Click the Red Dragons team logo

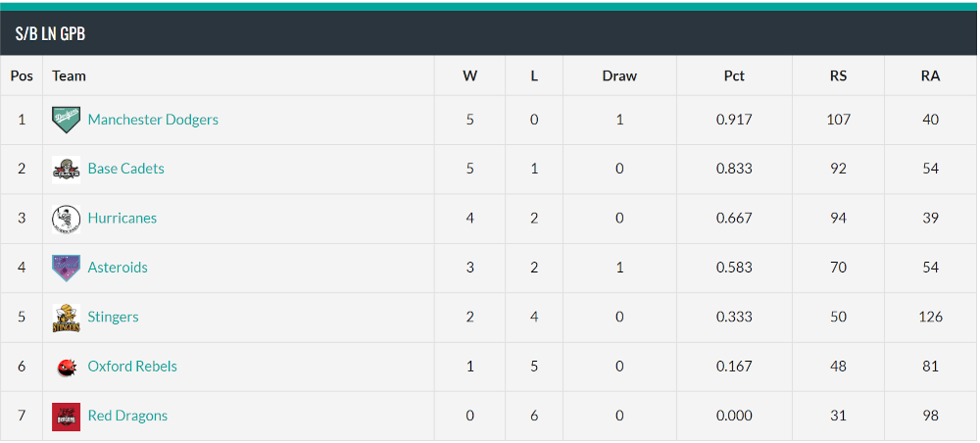pyautogui.click(x=66, y=417)
